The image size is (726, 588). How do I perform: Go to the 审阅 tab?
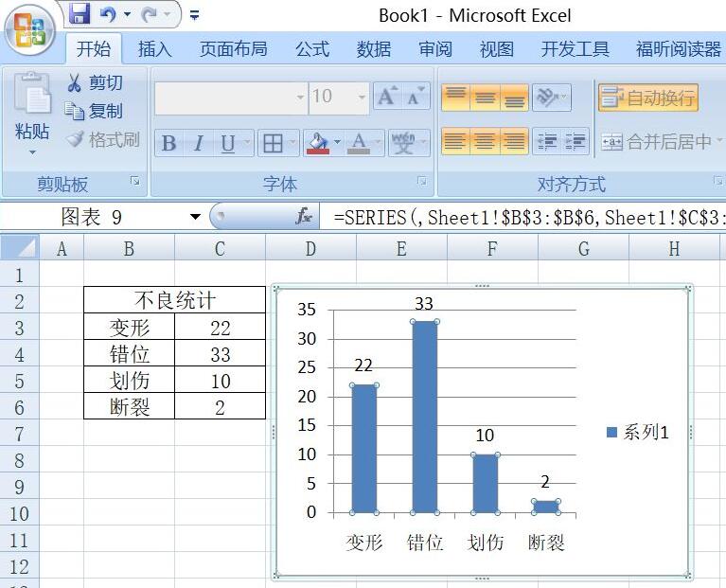[435, 48]
